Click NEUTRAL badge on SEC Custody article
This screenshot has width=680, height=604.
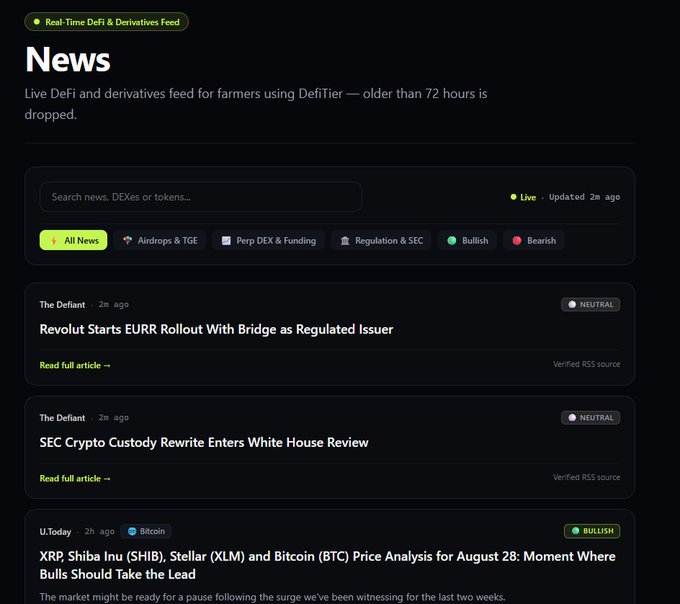click(x=590, y=418)
